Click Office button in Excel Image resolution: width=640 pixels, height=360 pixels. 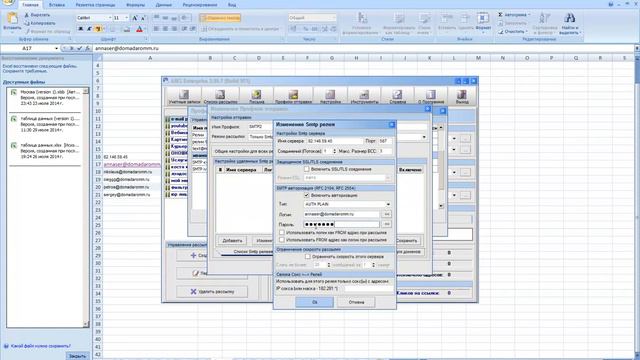pos(8,2)
